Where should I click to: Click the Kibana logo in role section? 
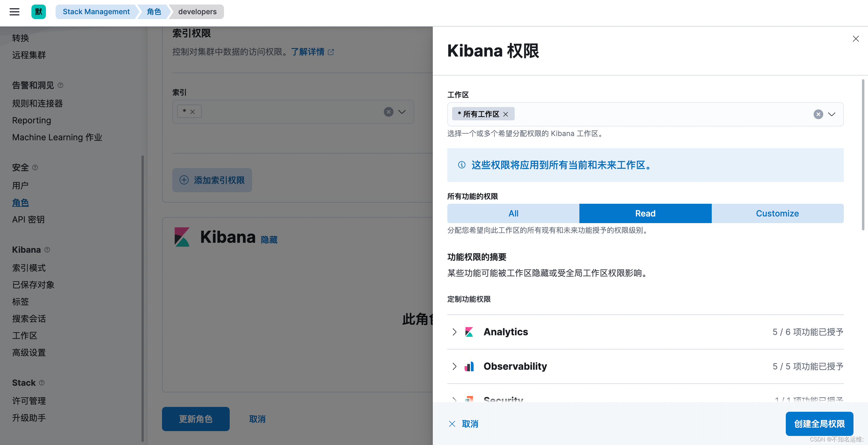(182, 237)
